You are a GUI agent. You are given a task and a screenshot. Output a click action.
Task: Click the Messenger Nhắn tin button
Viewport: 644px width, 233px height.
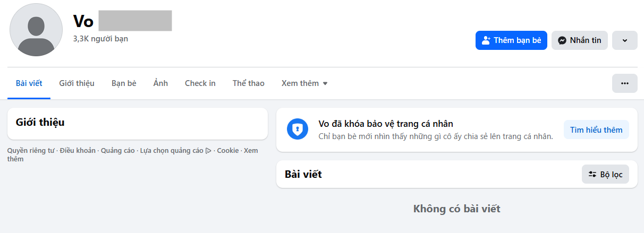pyautogui.click(x=580, y=40)
